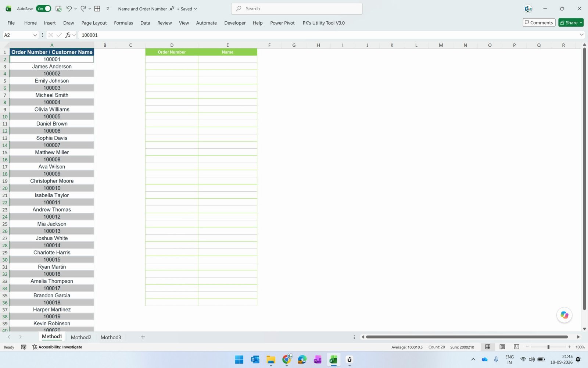Click the zoom out minus button

527,347
